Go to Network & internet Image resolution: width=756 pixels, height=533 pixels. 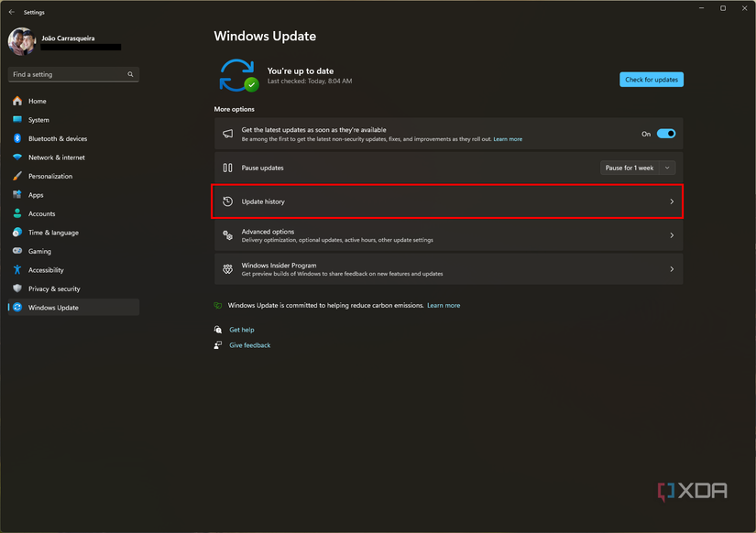click(x=73, y=158)
